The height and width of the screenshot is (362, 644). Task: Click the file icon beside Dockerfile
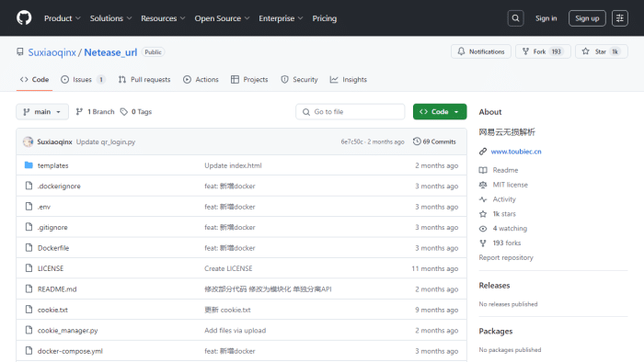click(x=29, y=248)
